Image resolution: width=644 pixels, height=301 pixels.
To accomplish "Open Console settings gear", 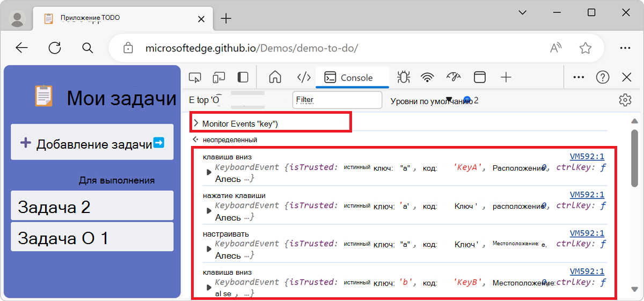I will point(625,100).
